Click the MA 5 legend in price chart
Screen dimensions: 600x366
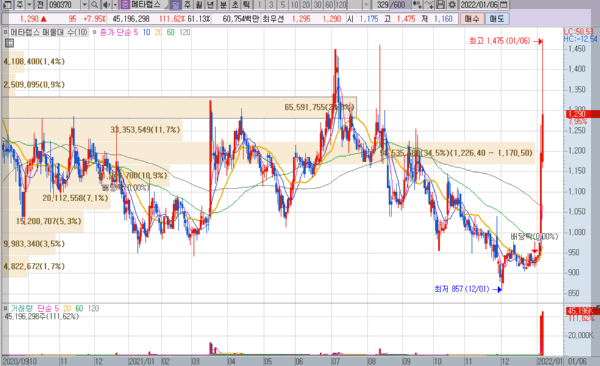coord(136,32)
